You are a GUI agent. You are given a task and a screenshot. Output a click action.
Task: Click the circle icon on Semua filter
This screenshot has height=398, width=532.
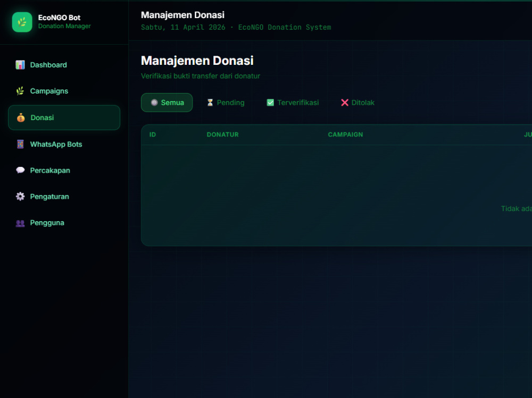click(154, 103)
